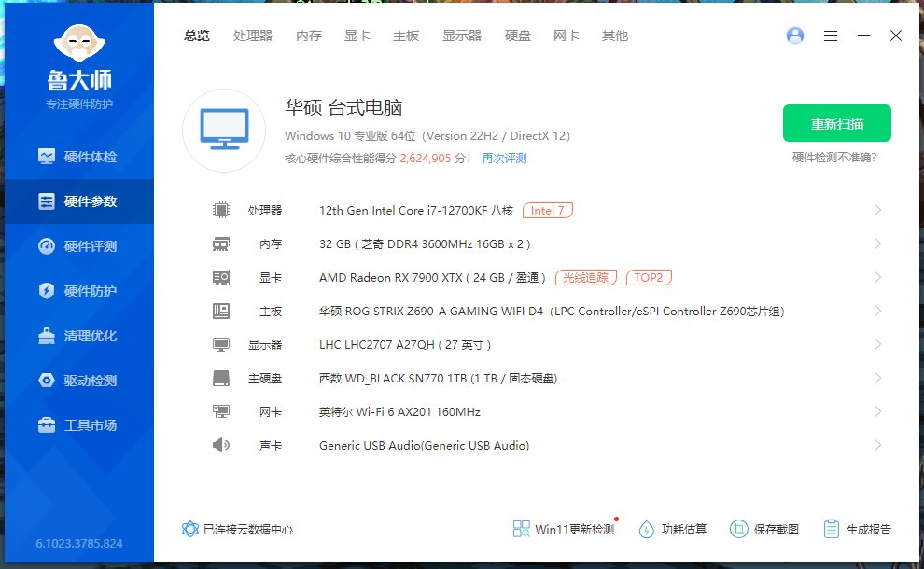The width and height of the screenshot is (924, 569).
Task: Expand the 主板 row chevron
Action: 878,311
